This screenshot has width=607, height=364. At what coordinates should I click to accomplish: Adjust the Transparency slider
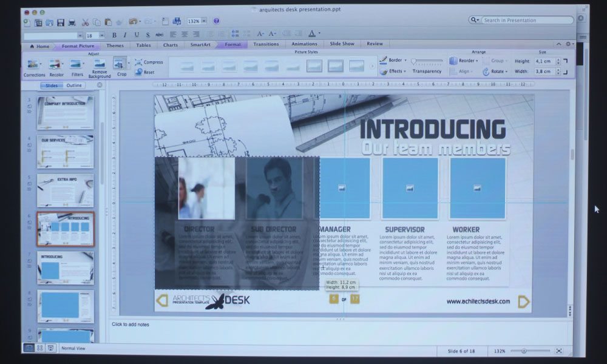[x=427, y=61]
